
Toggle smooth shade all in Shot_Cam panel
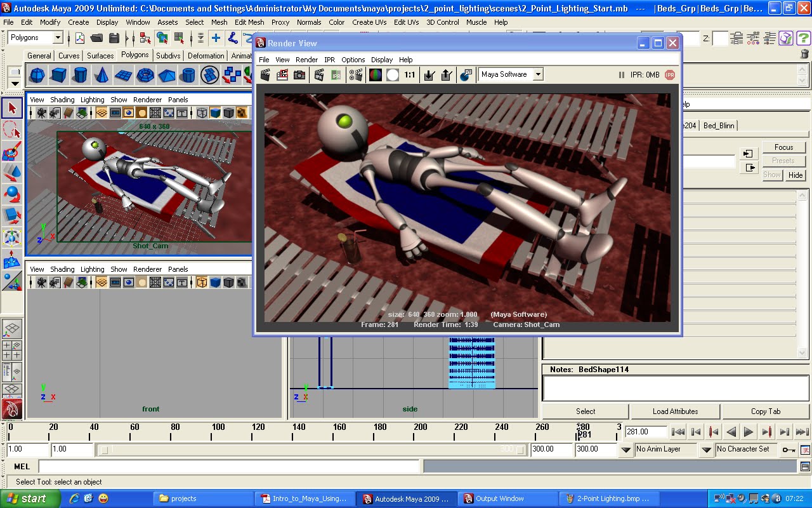point(215,113)
